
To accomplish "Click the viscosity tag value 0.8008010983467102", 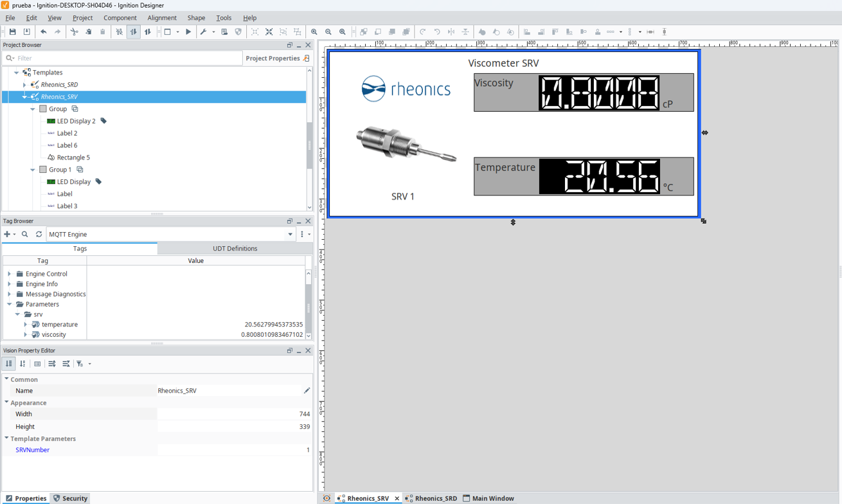I will point(272,334).
